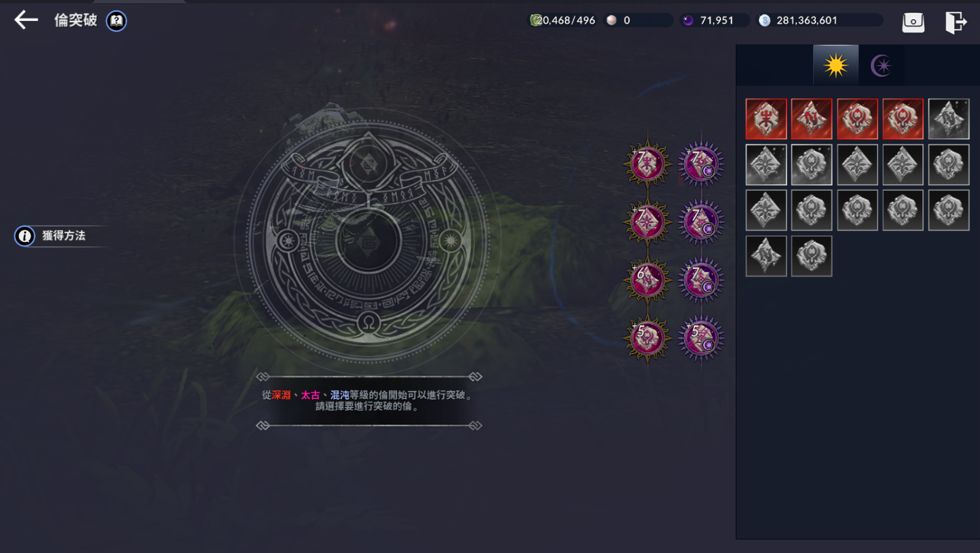Switch to the sun rune tab
This screenshot has height=553, width=980.
pyautogui.click(x=836, y=65)
